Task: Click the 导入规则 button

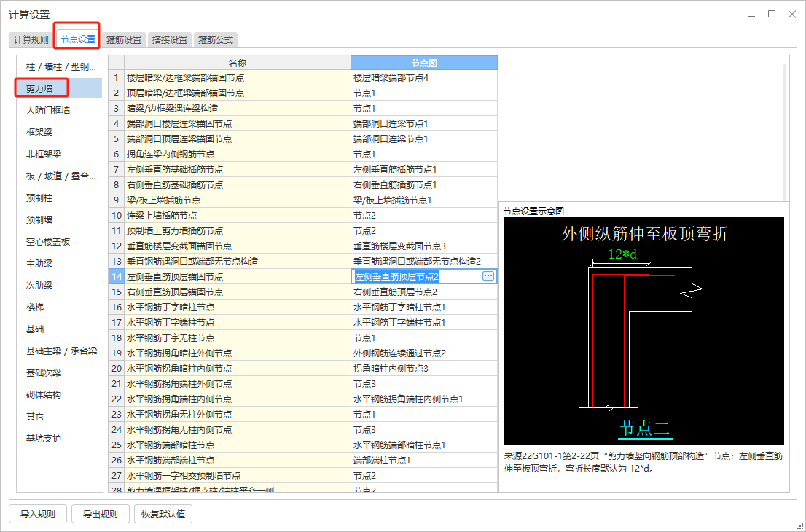Action: coord(37,514)
